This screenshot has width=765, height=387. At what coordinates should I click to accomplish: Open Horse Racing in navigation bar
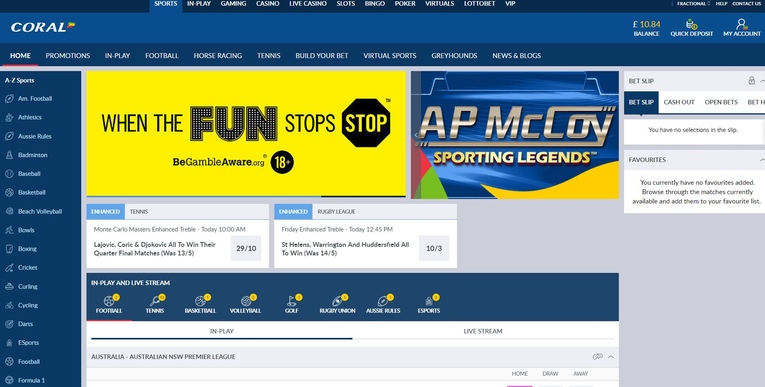(x=218, y=56)
